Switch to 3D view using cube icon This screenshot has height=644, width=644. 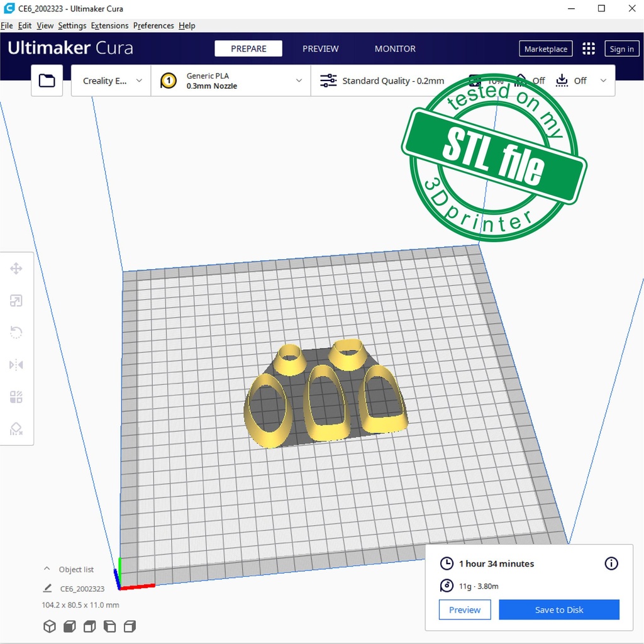click(x=49, y=626)
